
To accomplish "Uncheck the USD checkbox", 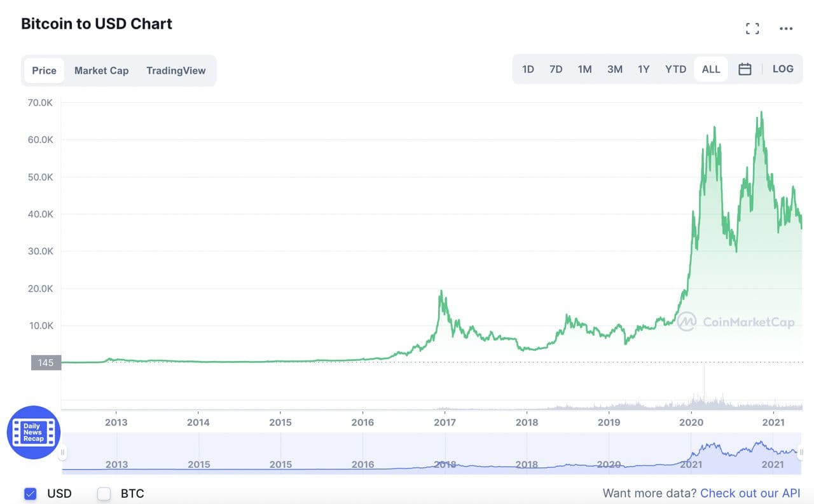I will coord(30,493).
